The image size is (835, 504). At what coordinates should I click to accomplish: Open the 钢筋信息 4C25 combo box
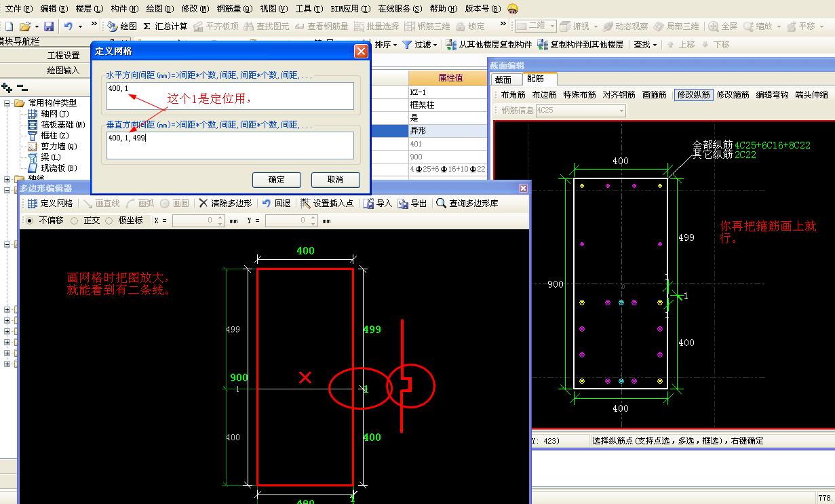click(x=580, y=110)
